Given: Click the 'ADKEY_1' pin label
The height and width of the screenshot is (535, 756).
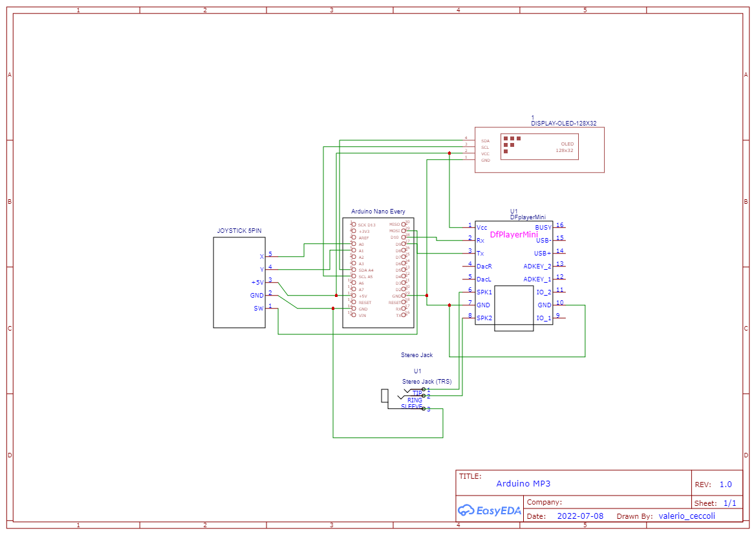Looking at the screenshot, I should [537, 279].
